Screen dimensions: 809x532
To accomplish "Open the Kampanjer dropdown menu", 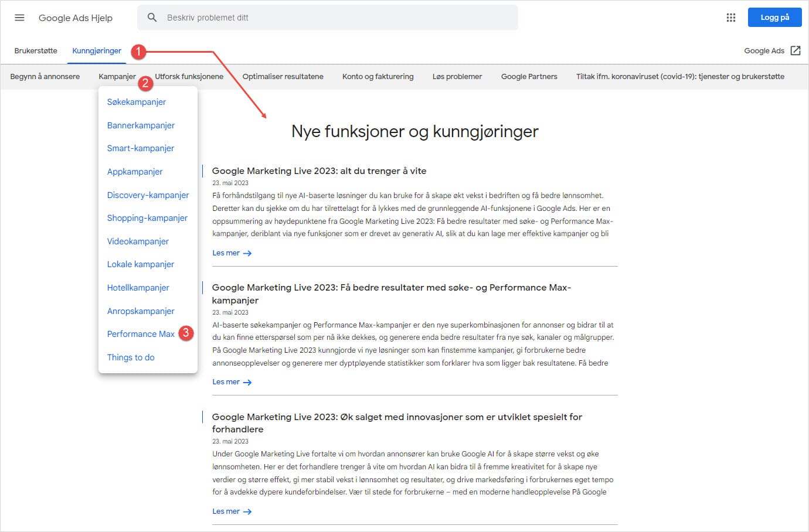I will 117,76.
